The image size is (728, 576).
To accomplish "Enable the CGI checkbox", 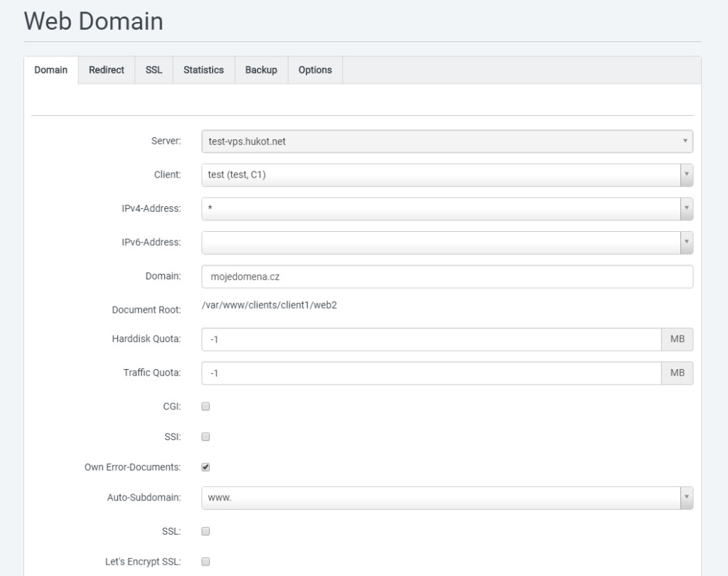I will (x=205, y=407).
